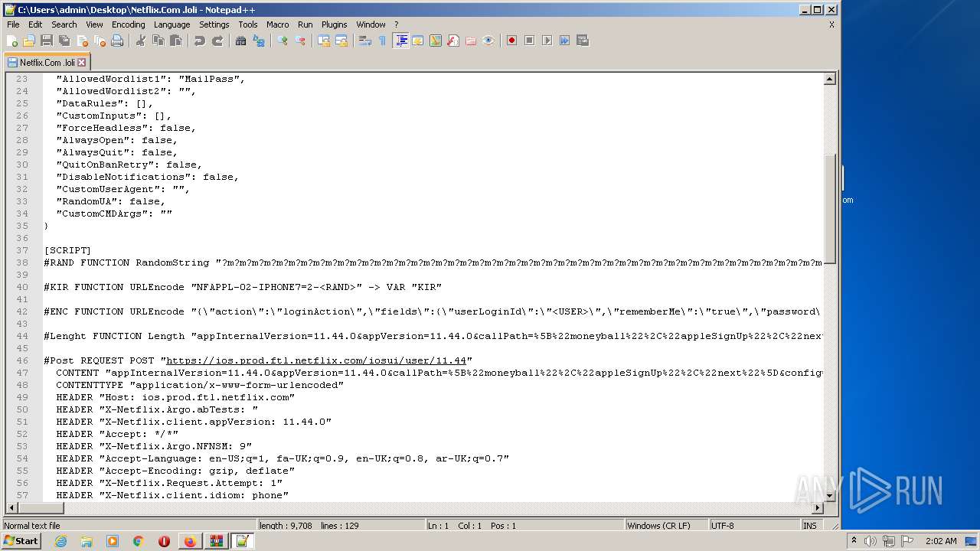
Task: Click the Paste toolbar icon
Action: (x=175, y=41)
